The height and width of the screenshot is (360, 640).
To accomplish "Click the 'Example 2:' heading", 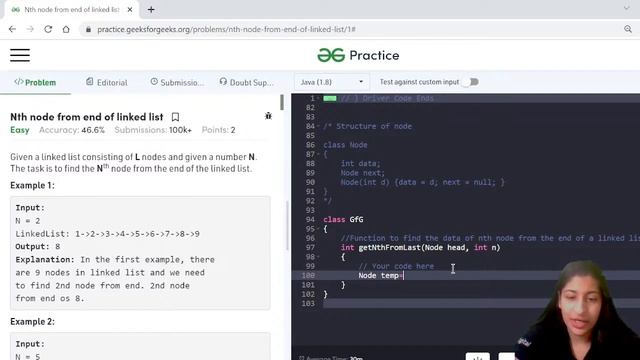I will [x=32, y=322].
